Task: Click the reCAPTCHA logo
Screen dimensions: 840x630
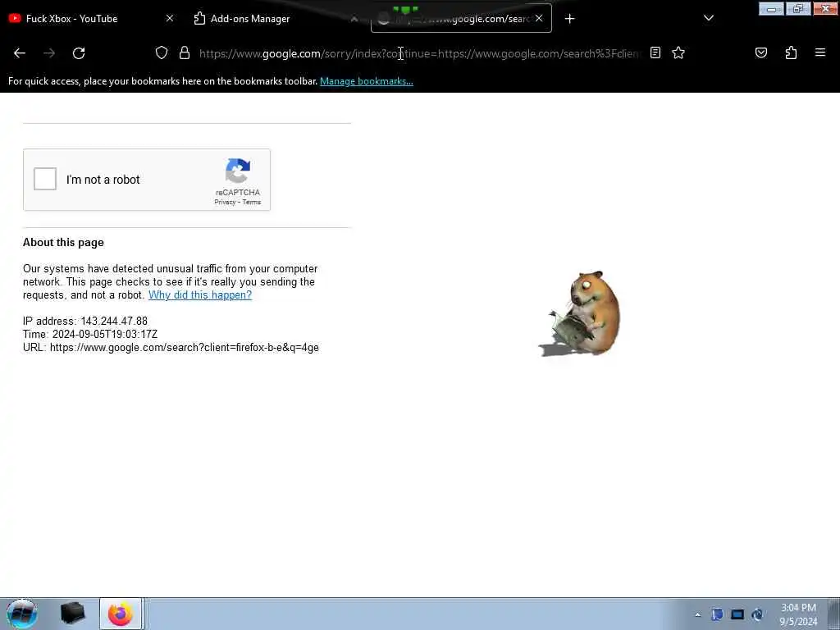Action: [x=238, y=171]
